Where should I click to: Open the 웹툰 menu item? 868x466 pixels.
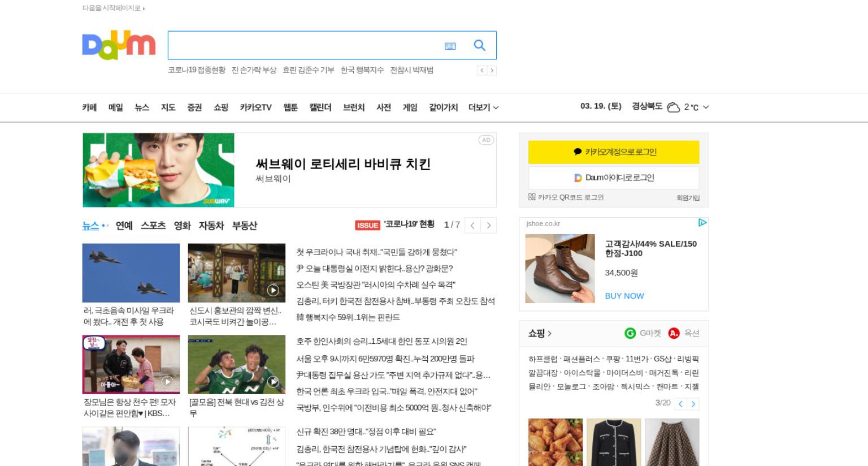click(290, 107)
